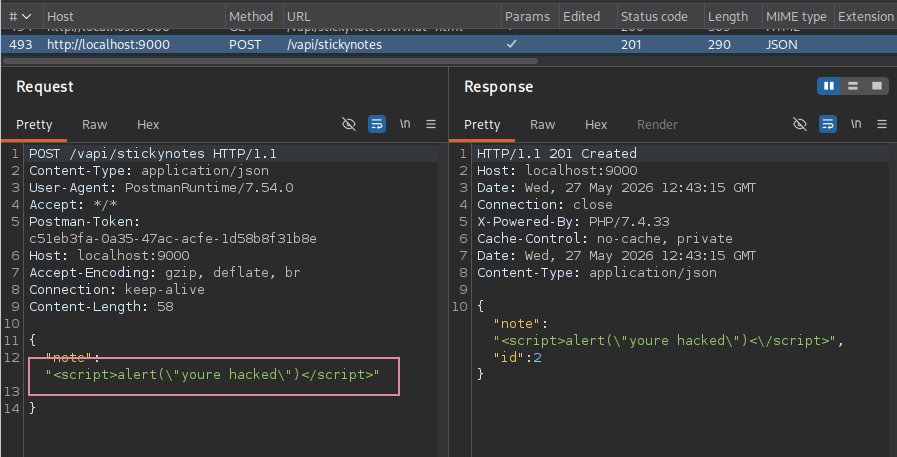
Task: Click the Params checkmark in row 493
Action: 511,43
